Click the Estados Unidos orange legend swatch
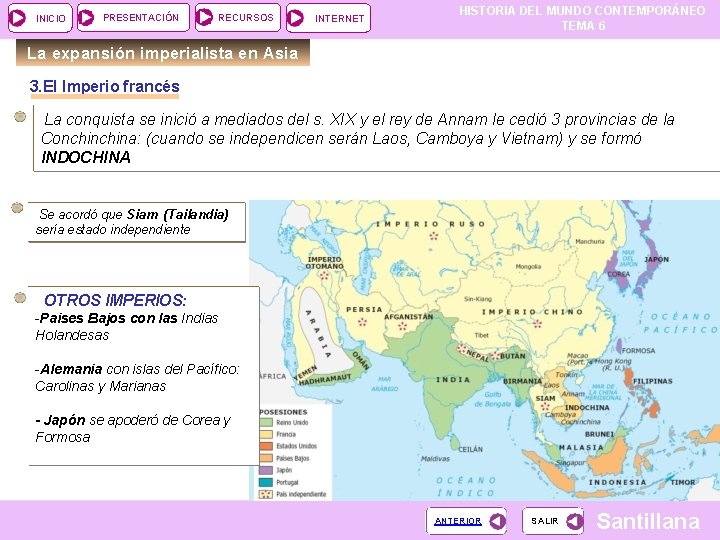 click(266, 446)
